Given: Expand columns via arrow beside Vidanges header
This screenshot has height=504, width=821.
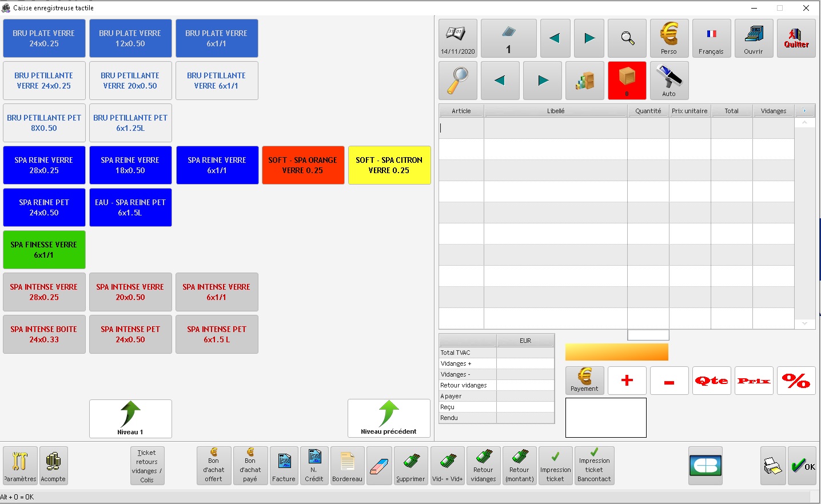Looking at the screenshot, I should 804,111.
